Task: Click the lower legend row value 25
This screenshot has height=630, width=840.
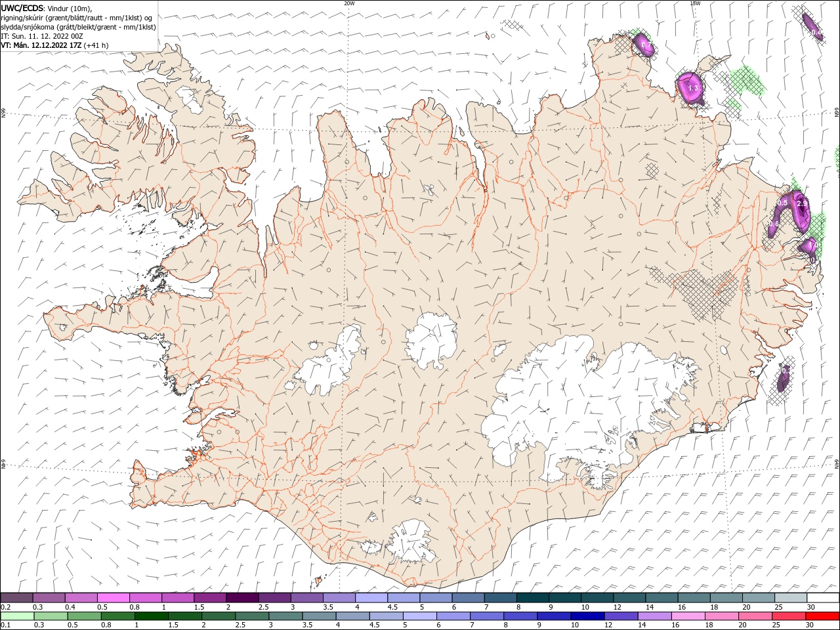Action: (x=776, y=625)
